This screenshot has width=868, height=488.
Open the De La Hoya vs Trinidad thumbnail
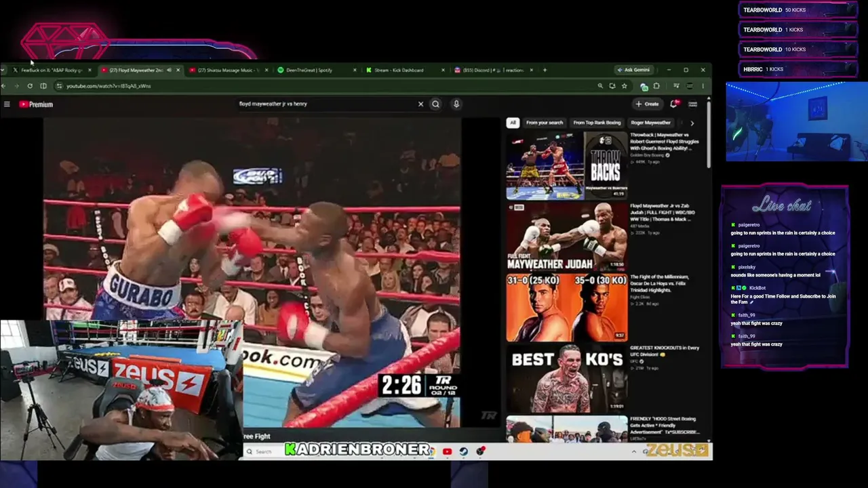(x=567, y=308)
